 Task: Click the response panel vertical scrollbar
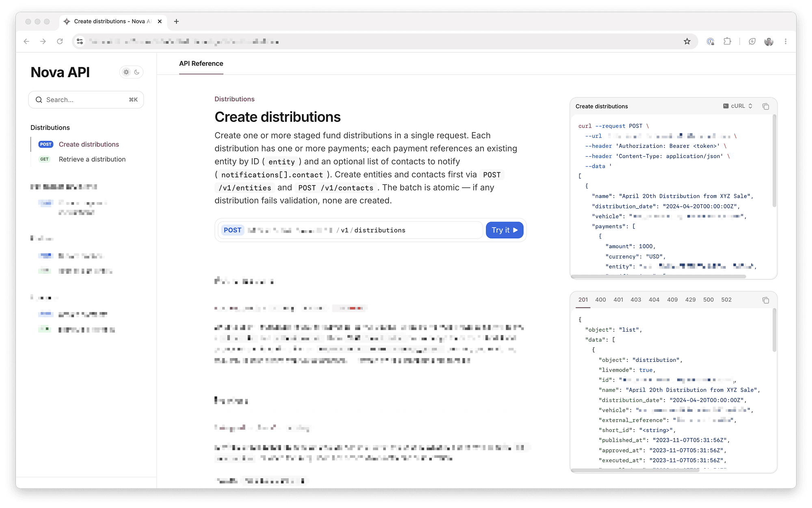click(774, 330)
